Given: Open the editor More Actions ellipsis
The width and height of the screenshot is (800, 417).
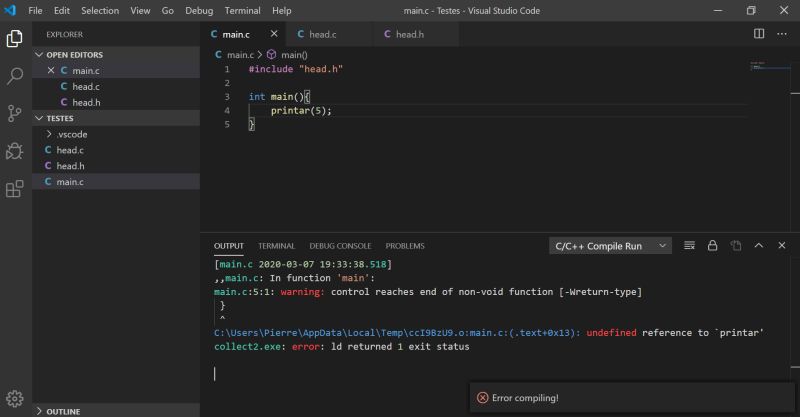Looking at the screenshot, I should (782, 34).
